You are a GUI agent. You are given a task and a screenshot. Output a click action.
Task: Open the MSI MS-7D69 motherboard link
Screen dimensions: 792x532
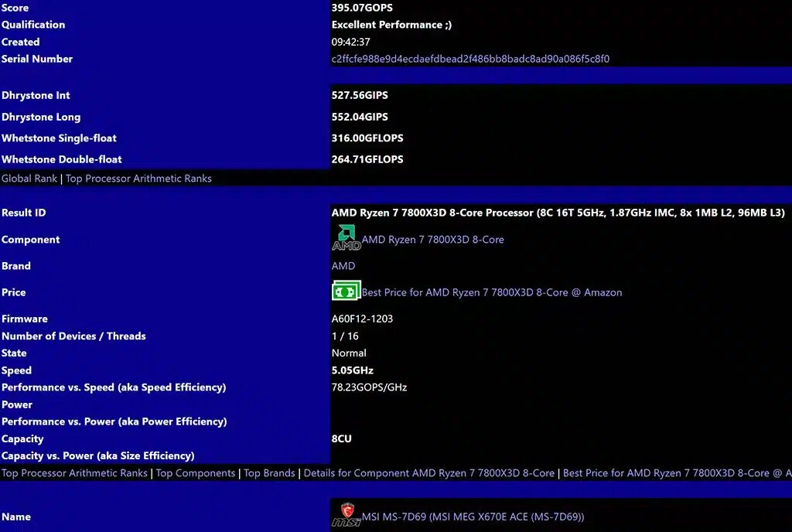[x=473, y=517]
